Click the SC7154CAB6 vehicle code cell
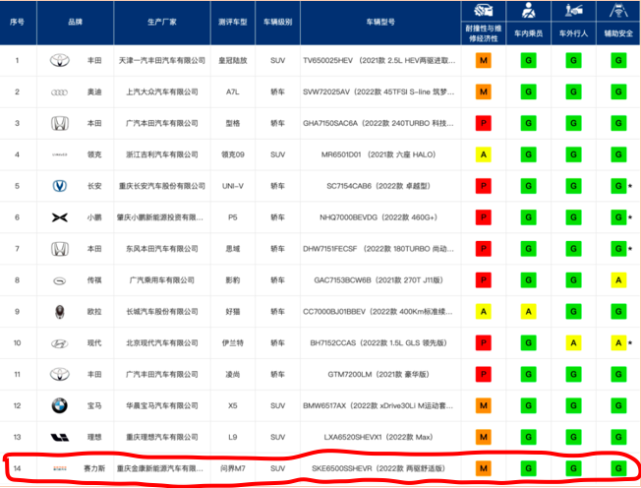The height and width of the screenshot is (488, 641). click(x=379, y=186)
